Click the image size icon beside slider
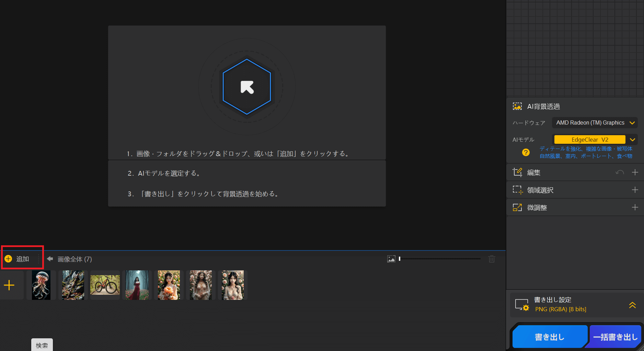Image resolution: width=644 pixels, height=351 pixels. [x=391, y=259]
